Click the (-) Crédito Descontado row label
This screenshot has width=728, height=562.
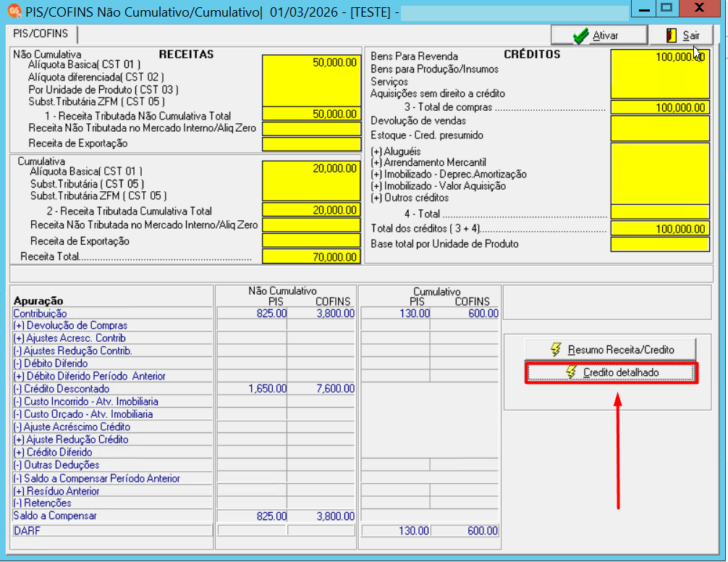coord(62,389)
